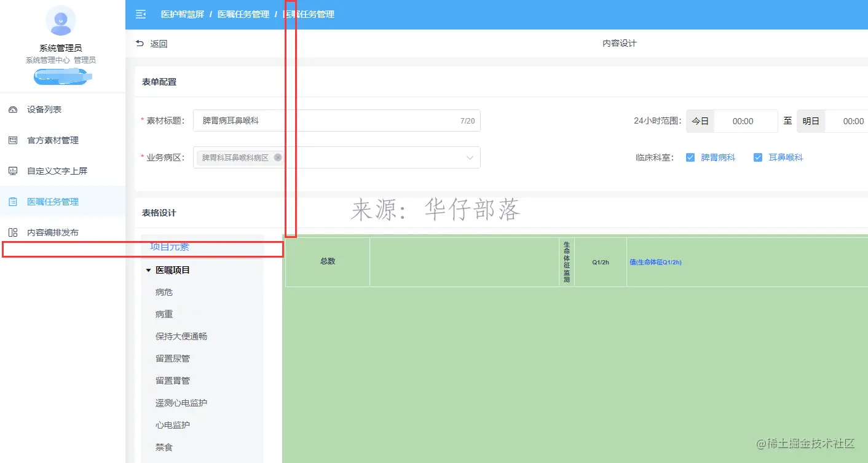
Task: Select 病重 in the 项目元素 list
Action: [x=164, y=314]
